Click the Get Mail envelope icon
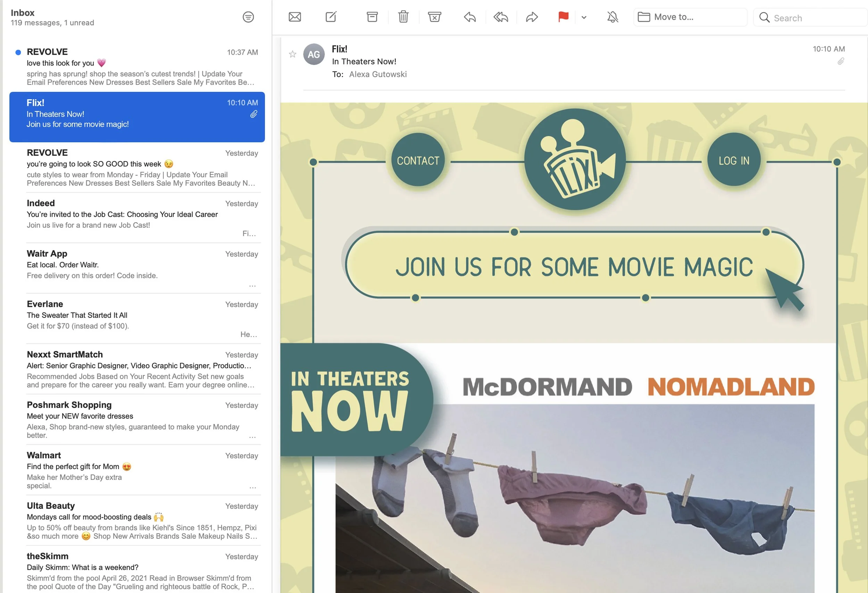This screenshot has height=593, width=868. 295,17
